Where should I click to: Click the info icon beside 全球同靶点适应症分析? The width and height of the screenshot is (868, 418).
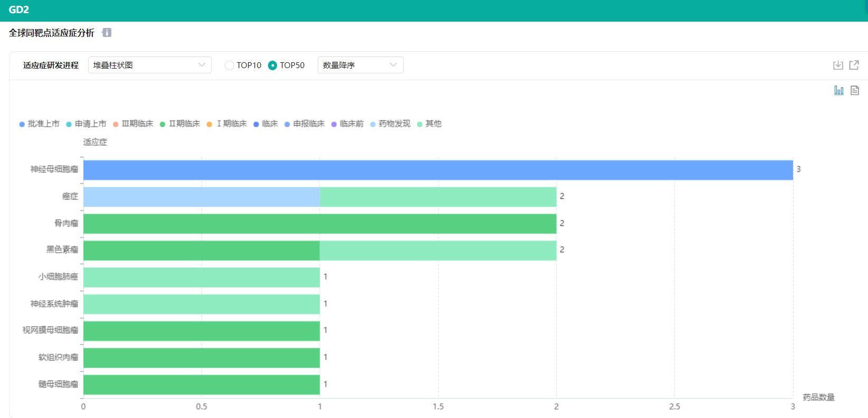(107, 33)
